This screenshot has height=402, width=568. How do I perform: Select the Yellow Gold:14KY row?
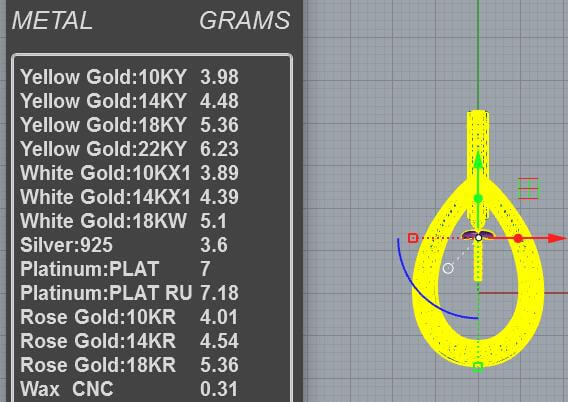129,101
